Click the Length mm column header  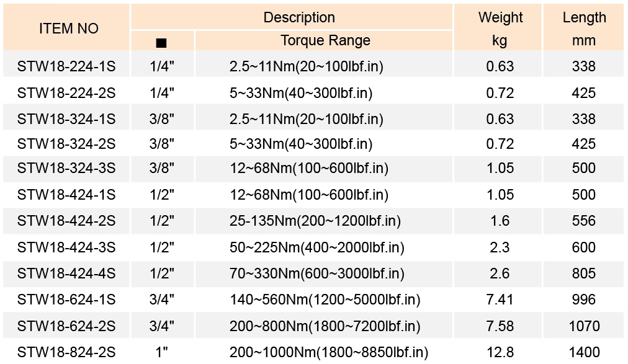[x=584, y=29]
